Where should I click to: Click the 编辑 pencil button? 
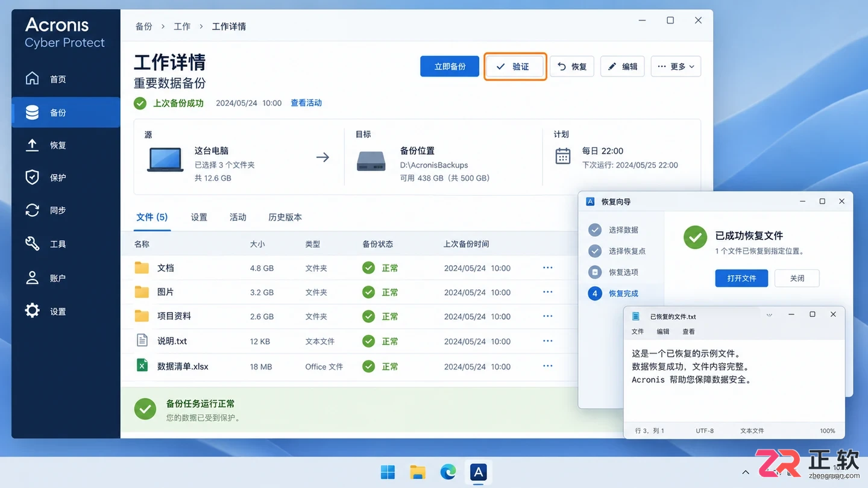pos(623,66)
